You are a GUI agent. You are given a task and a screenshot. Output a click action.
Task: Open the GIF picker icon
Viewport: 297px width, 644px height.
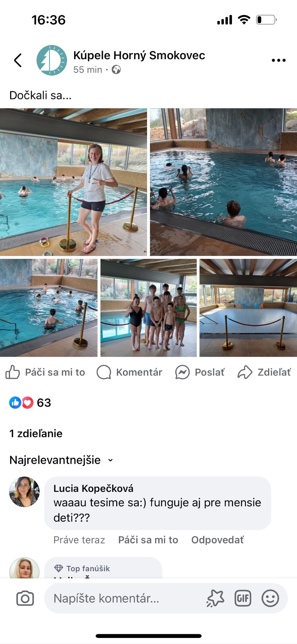click(x=243, y=599)
